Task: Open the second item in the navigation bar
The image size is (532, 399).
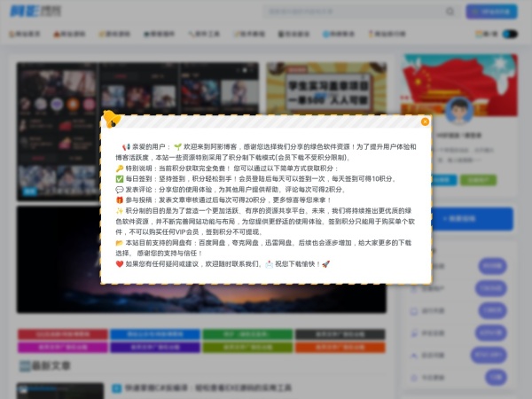Action: click(x=69, y=34)
